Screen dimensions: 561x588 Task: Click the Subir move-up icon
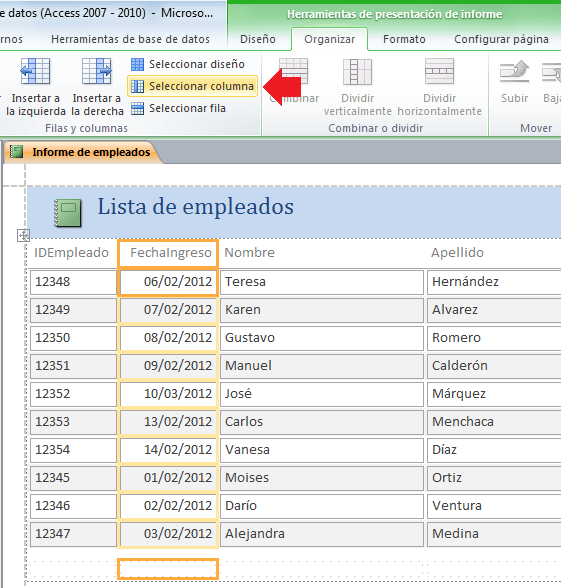coord(514,71)
